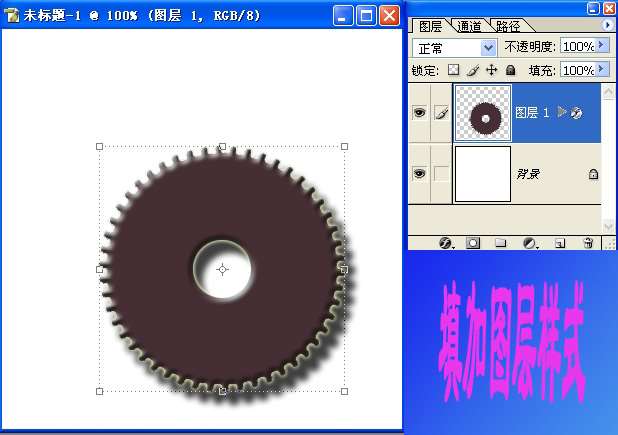Screen dimensions: 618x435
Task: Click the top-center transform handle
Action: pyautogui.click(x=222, y=147)
